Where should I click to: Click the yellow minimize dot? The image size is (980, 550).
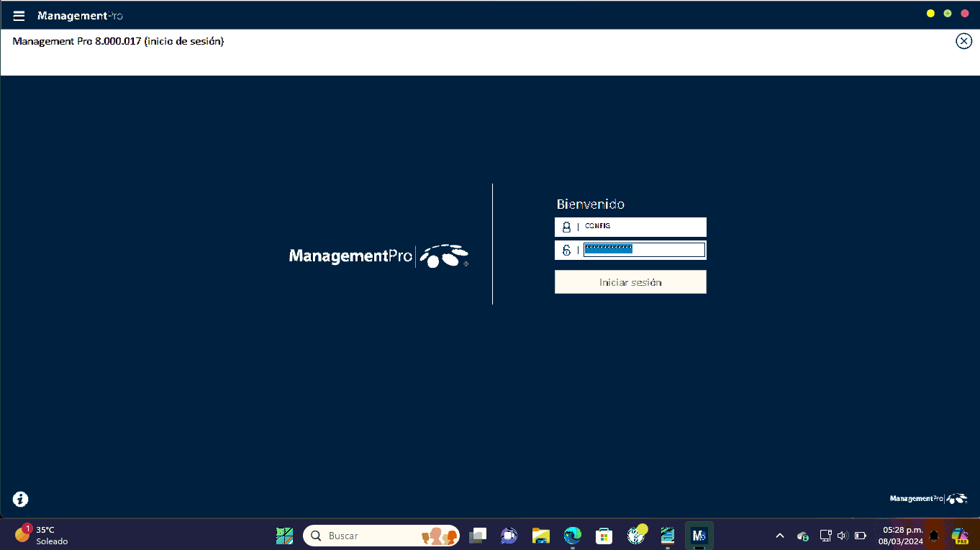930,14
